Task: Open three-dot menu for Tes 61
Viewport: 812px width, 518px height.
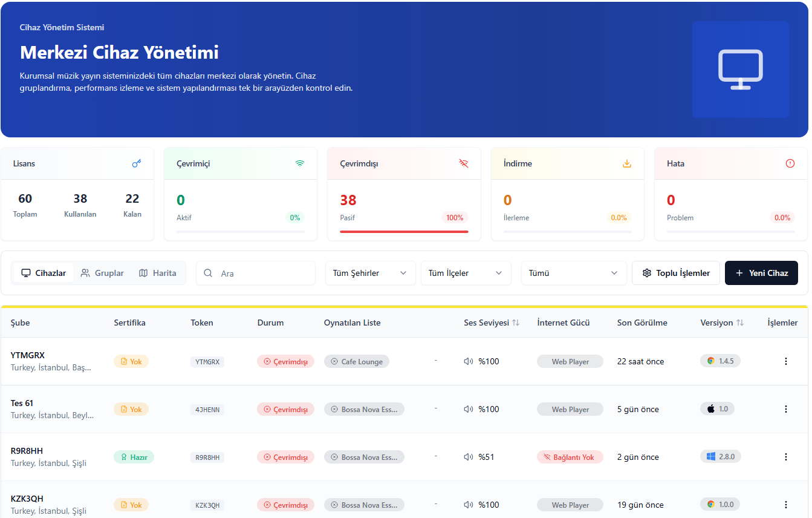Action: click(x=785, y=409)
